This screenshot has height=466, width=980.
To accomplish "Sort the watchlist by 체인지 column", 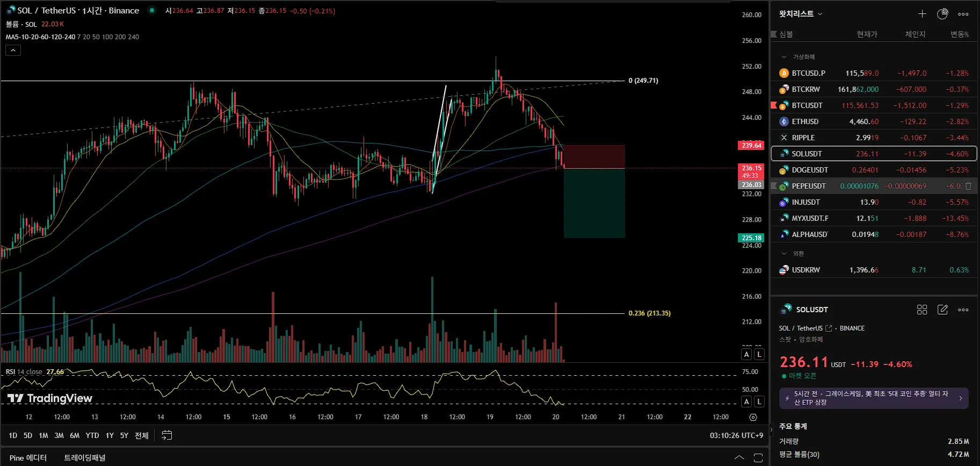I will 915,34.
